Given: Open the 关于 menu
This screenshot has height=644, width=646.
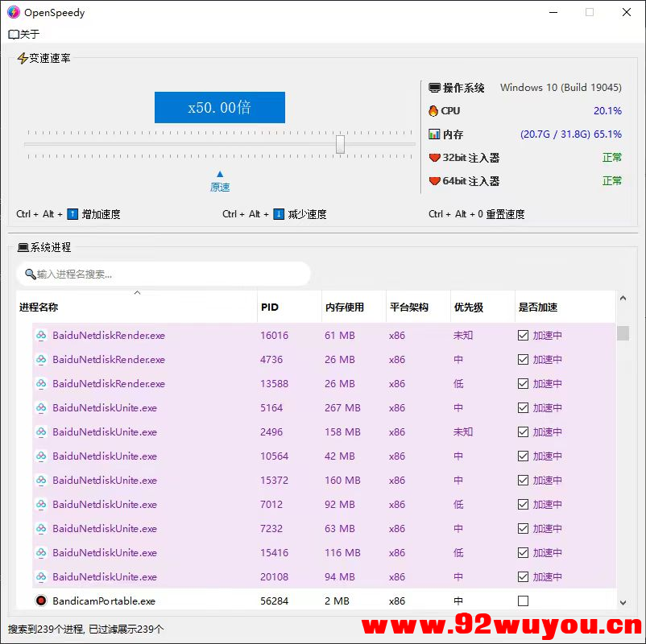Looking at the screenshot, I should tap(23, 34).
